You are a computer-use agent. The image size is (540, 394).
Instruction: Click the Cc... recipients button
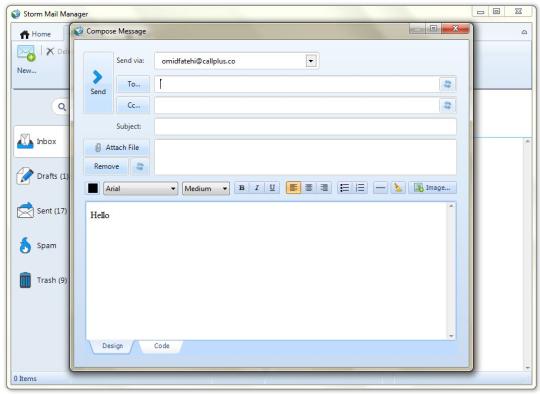133,105
